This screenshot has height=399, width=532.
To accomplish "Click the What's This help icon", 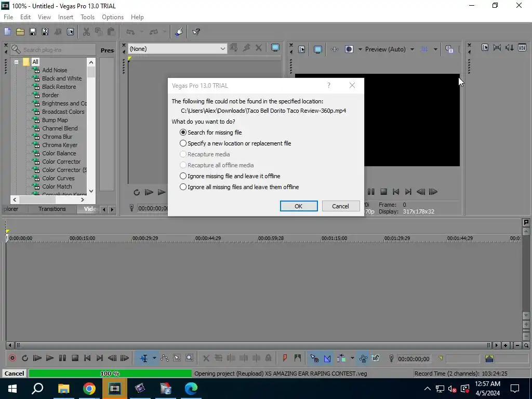I will (196, 32).
